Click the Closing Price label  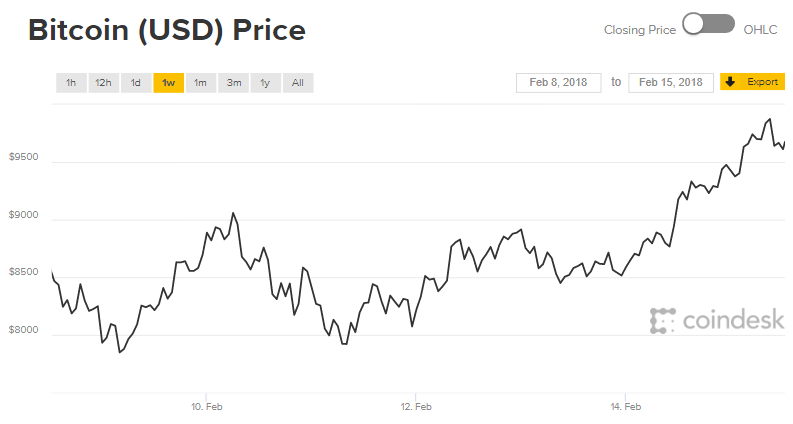(x=640, y=30)
